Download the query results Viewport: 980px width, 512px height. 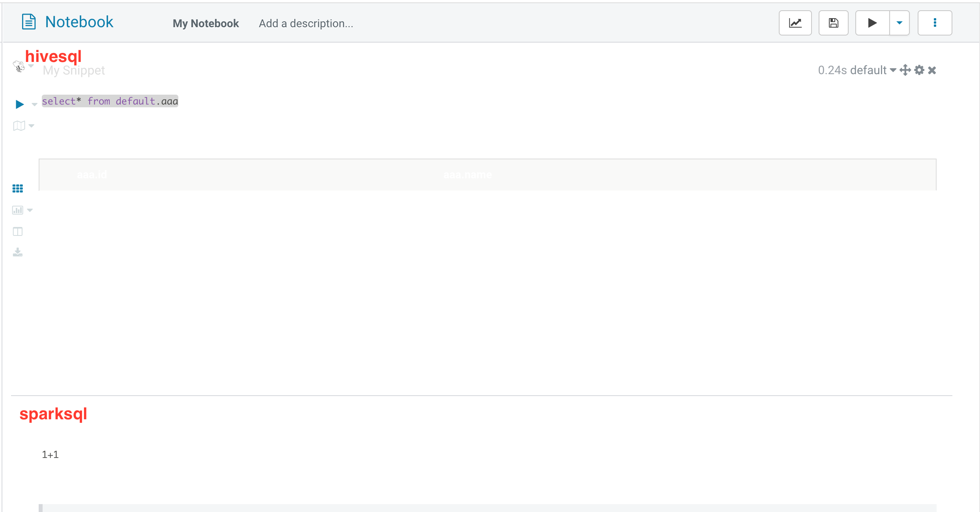(18, 252)
